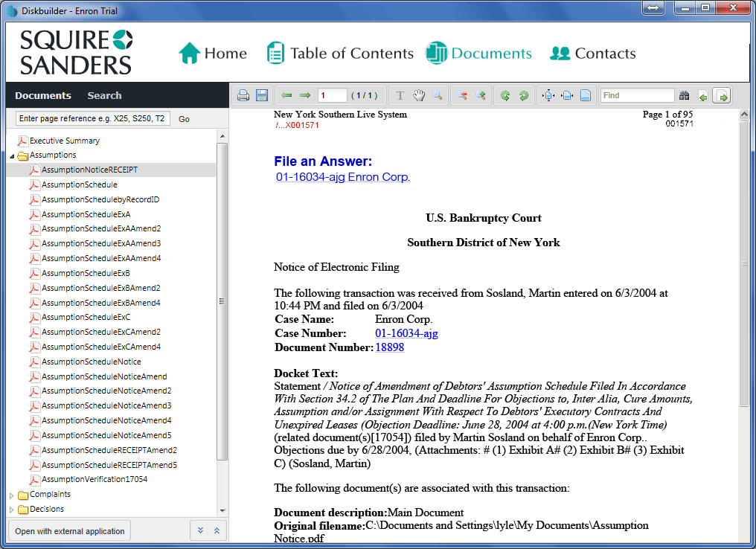This screenshot has width=756, height=549.
Task: Zoom out with the minus magnifier icon
Action: click(462, 95)
